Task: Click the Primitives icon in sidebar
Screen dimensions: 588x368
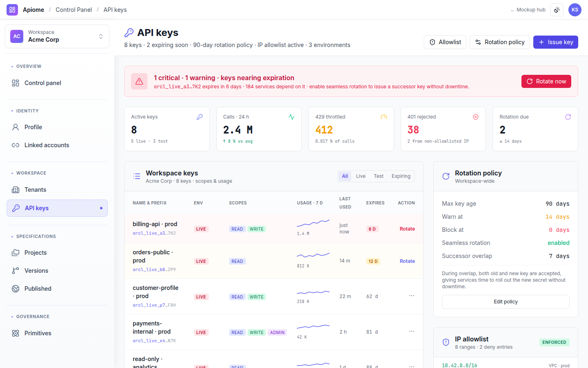Action: pos(16,333)
